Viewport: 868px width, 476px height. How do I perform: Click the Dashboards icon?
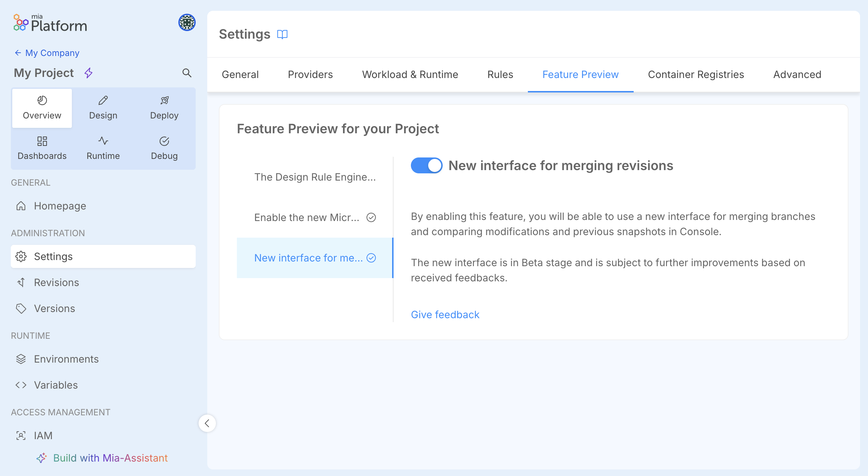(42, 141)
